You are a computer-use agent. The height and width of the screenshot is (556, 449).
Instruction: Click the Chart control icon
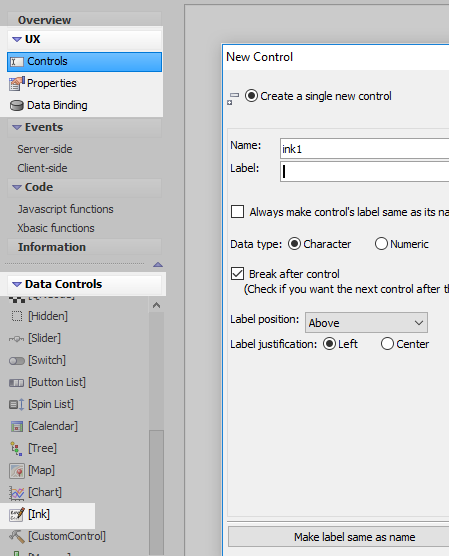tap(17, 492)
